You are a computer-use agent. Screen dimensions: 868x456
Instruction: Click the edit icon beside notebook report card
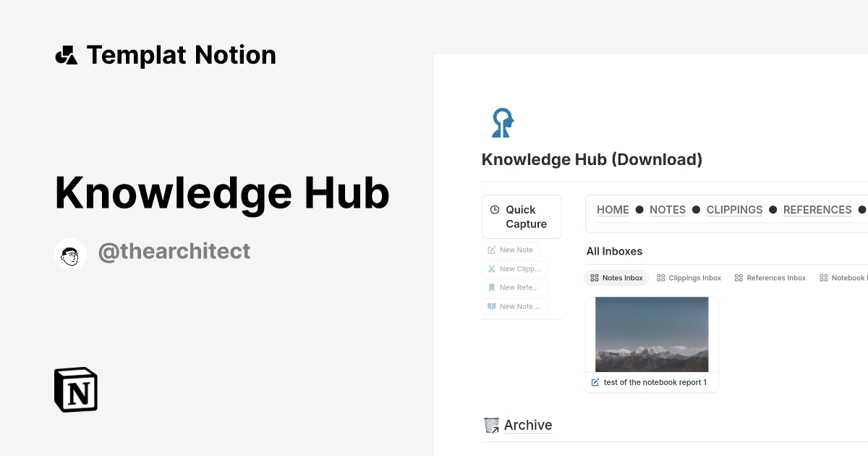(595, 381)
